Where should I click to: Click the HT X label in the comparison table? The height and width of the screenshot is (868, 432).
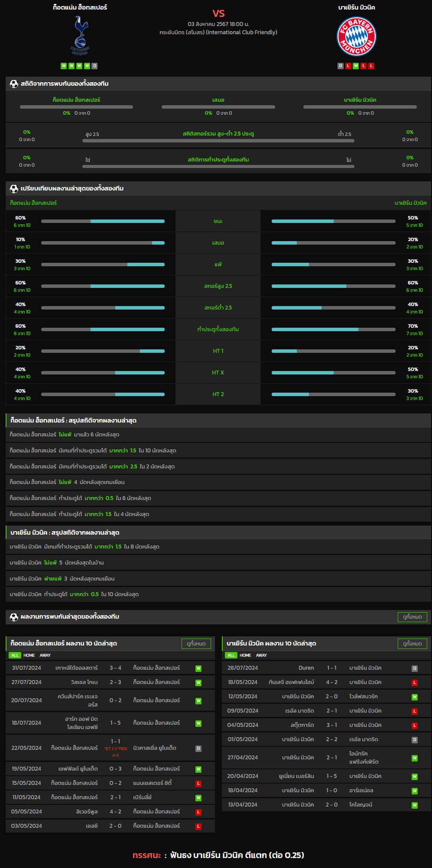coord(218,373)
